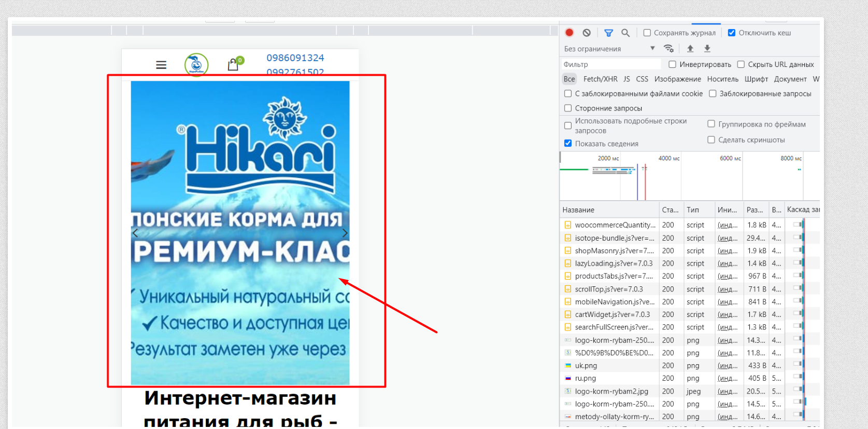Enable 'Сделать скриншоты' checkbox

tap(712, 140)
